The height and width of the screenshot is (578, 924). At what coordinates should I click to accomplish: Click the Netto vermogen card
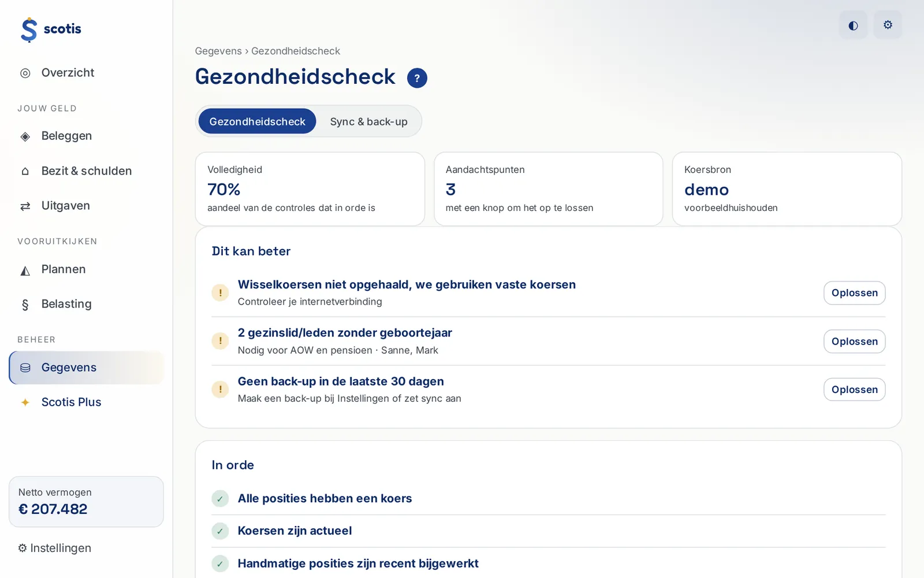86,502
